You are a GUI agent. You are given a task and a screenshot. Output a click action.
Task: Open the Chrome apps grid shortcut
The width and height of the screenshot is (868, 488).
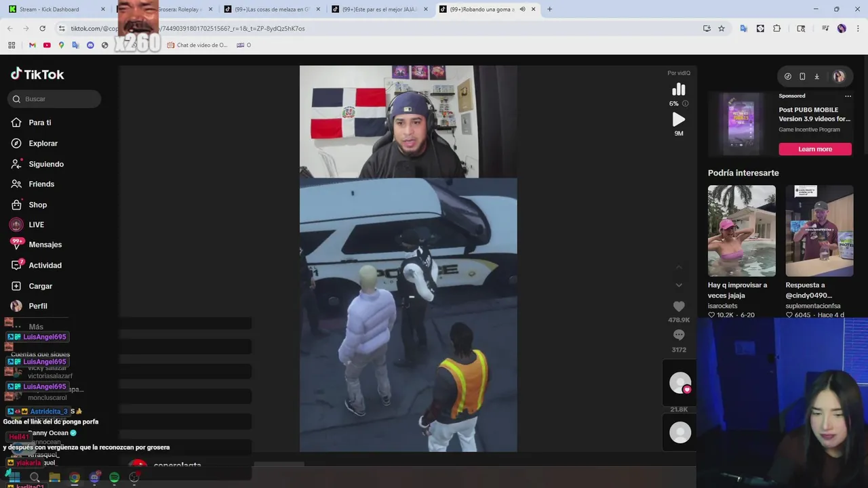(x=12, y=45)
